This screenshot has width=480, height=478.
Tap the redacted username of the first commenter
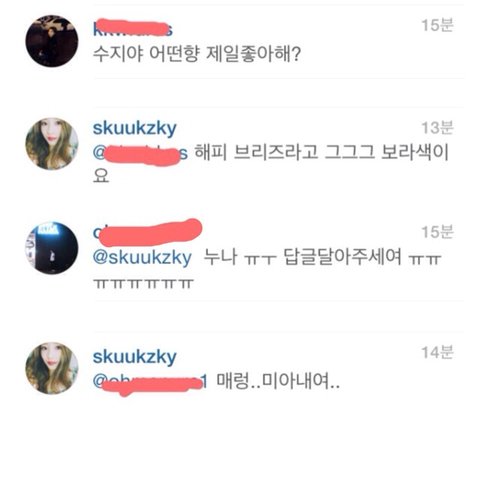coord(133,28)
